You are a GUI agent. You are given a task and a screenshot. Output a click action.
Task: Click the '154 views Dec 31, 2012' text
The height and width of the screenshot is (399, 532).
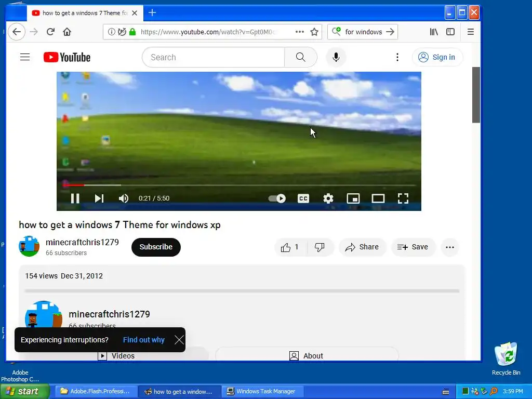click(x=64, y=276)
